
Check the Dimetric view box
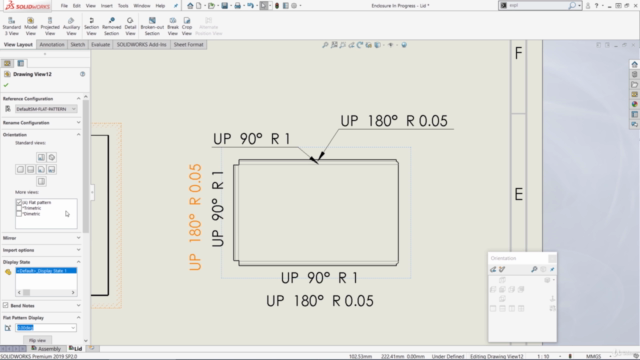point(19,214)
